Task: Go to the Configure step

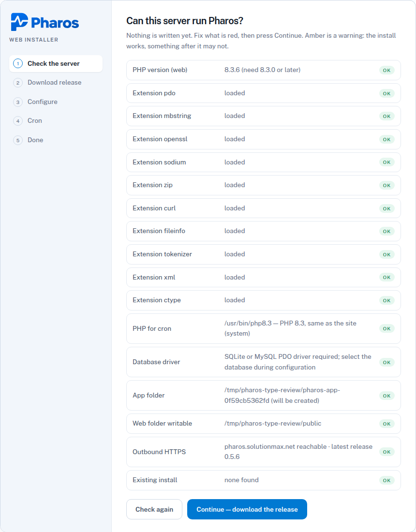Action: [56, 102]
